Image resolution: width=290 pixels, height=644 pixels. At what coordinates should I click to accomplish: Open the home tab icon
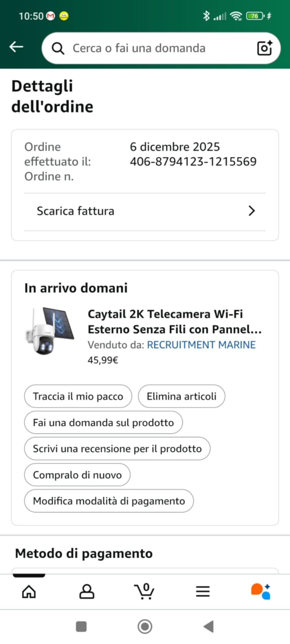click(29, 591)
